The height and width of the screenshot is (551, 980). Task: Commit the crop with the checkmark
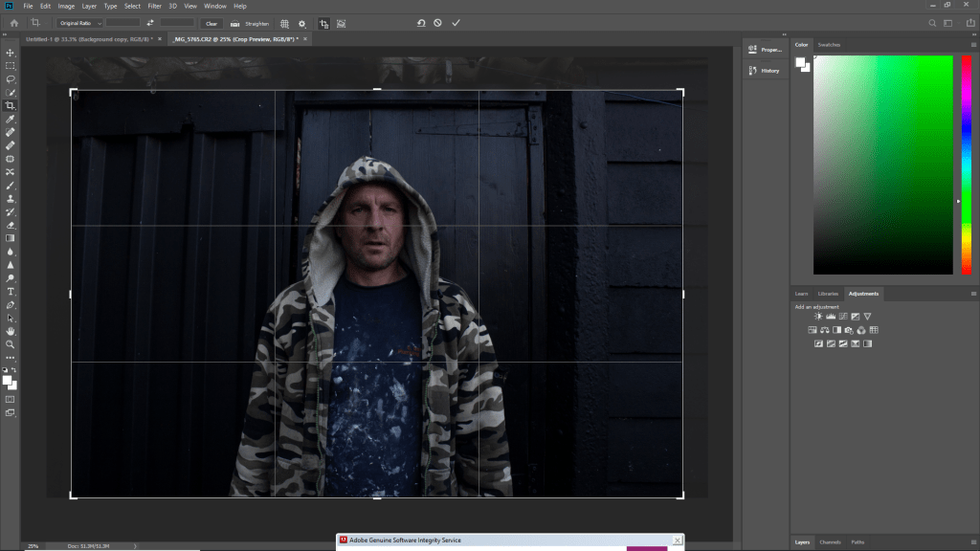coord(456,23)
